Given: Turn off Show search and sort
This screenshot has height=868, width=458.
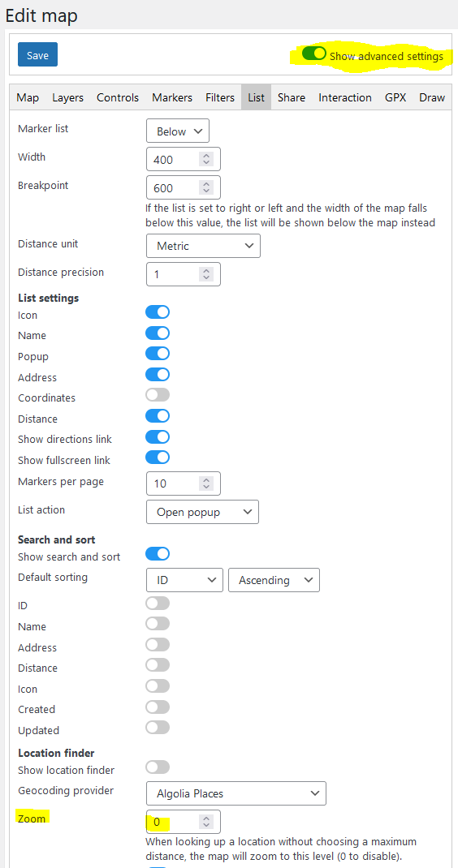Looking at the screenshot, I should pyautogui.click(x=158, y=553).
